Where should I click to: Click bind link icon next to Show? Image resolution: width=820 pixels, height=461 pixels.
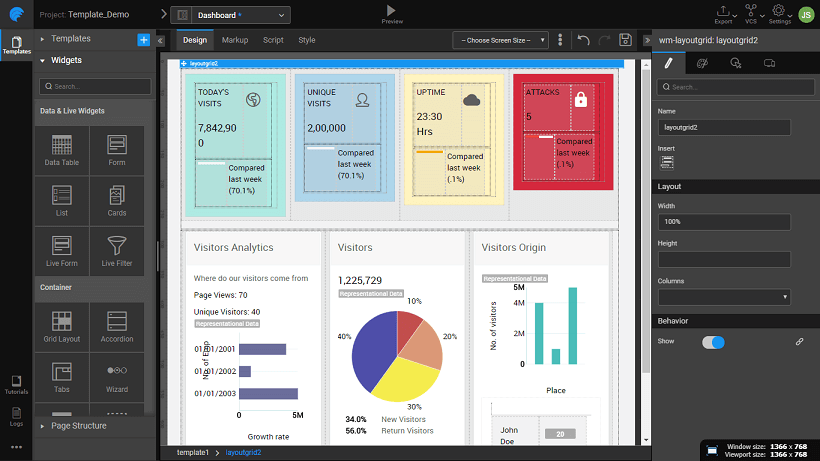799,342
